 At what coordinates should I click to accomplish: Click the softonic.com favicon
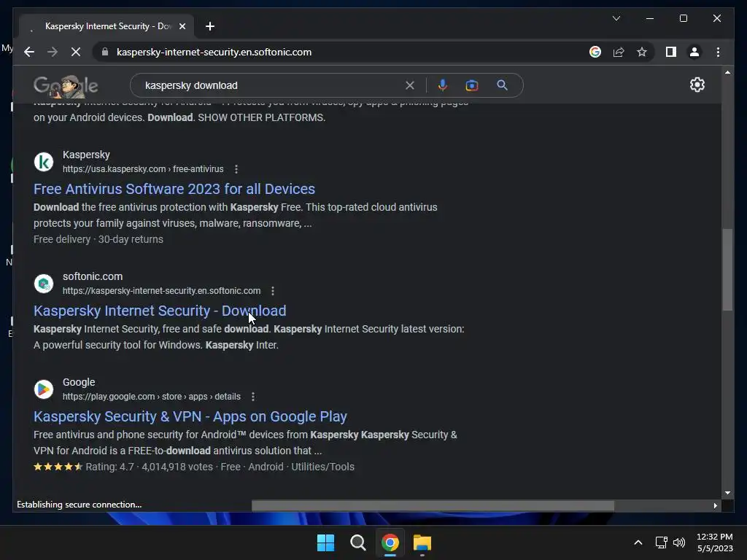click(43, 284)
